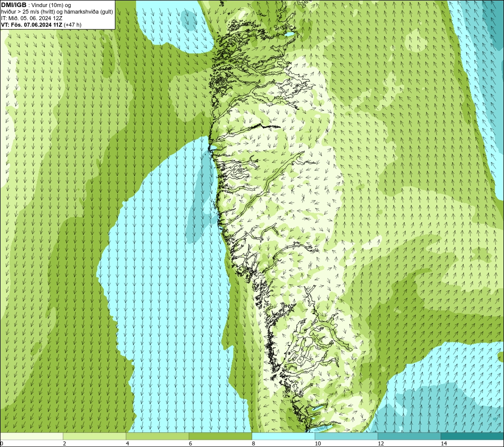Click the legend label '2'
This screenshot has height=447, width=504.
point(65,444)
